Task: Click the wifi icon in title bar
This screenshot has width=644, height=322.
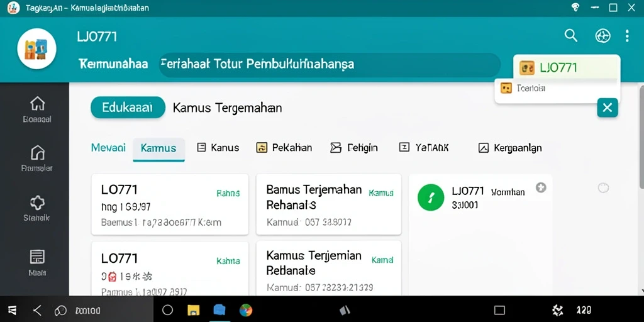Action: coord(575,8)
